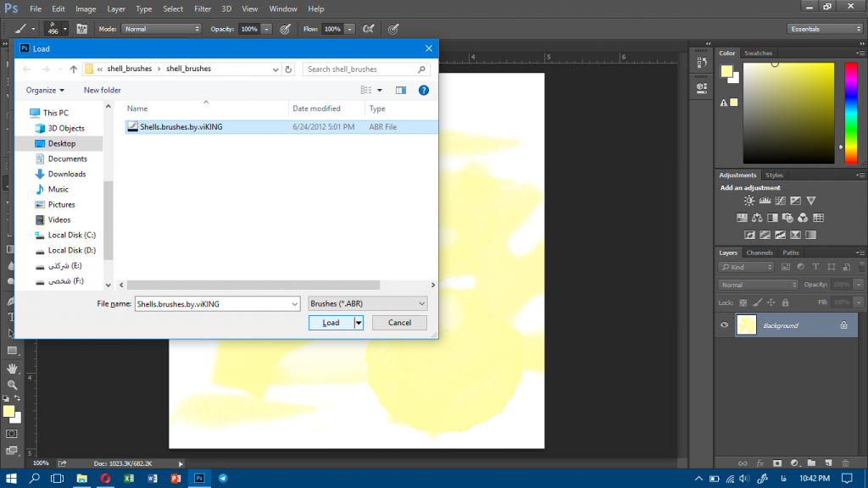Image resolution: width=868 pixels, height=488 pixels.
Task: Add a Color Lookup adjustment
Action: click(x=818, y=218)
